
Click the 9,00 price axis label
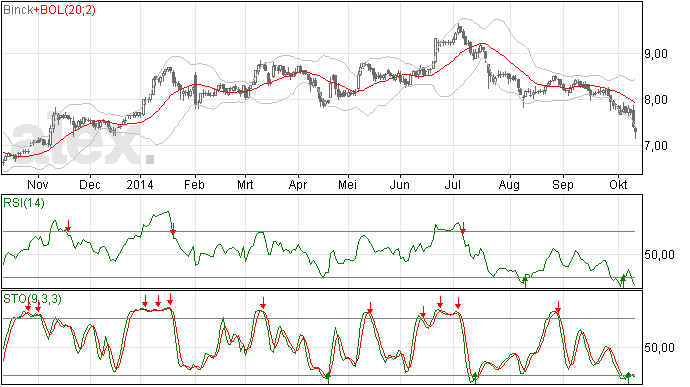[656, 54]
